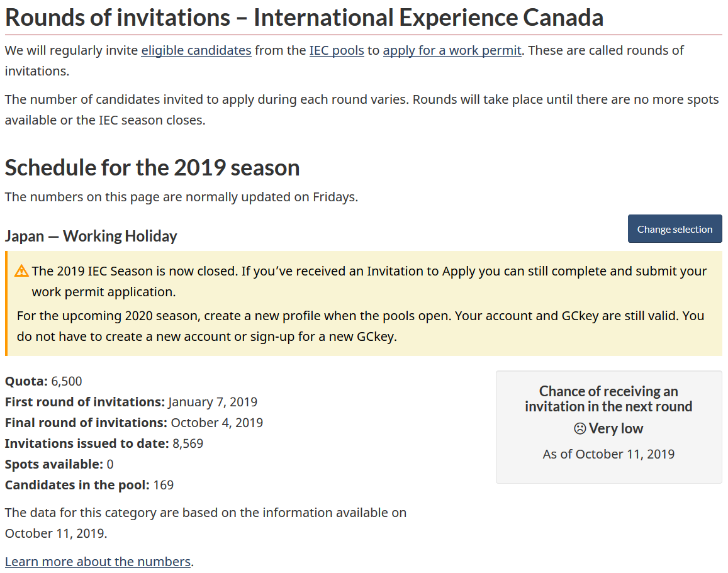The width and height of the screenshot is (728, 573).
Task: Click the Rounds of invitations page heading
Action: click(x=304, y=18)
